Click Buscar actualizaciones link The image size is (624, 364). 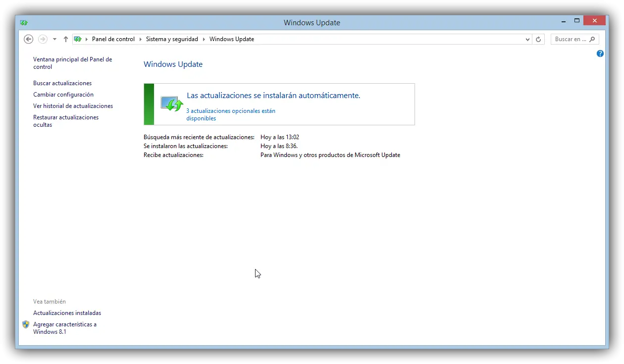(x=62, y=83)
